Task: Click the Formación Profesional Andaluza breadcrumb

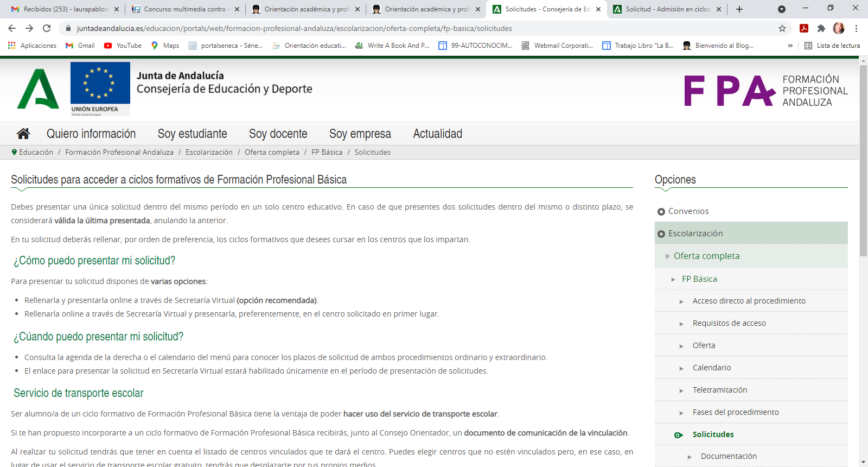Action: (119, 152)
